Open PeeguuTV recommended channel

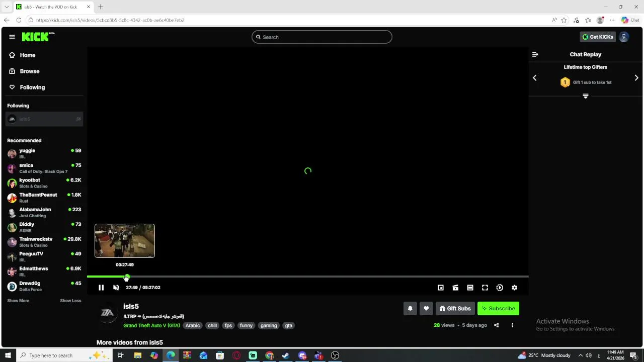pos(44,256)
